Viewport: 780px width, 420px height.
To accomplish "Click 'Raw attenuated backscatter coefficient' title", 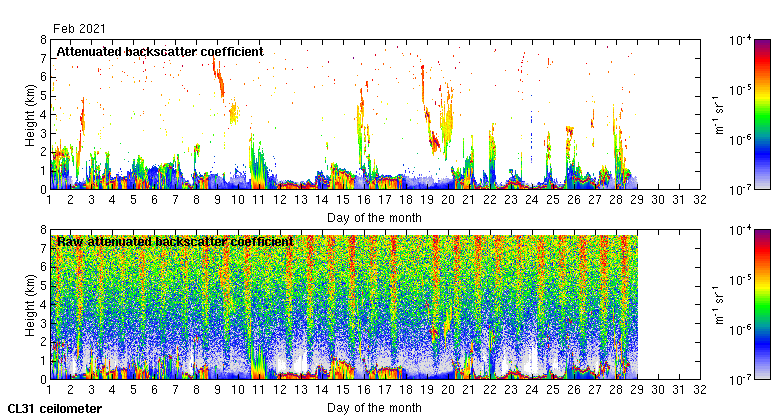I will 175,242.
